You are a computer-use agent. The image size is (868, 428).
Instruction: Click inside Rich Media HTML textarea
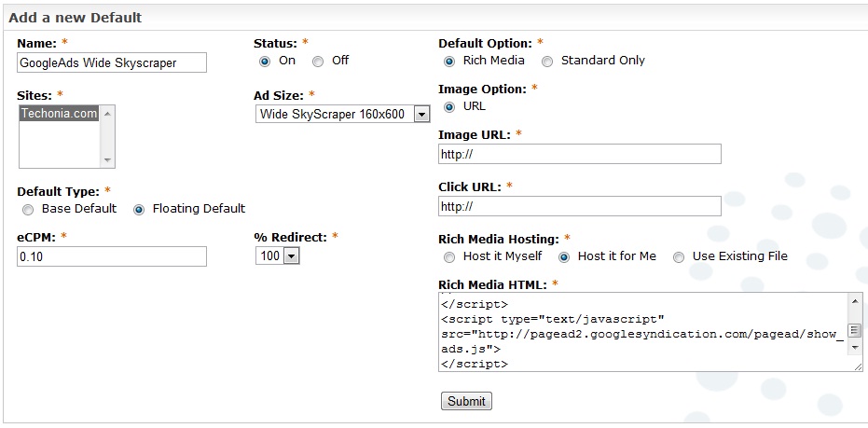[641, 332]
